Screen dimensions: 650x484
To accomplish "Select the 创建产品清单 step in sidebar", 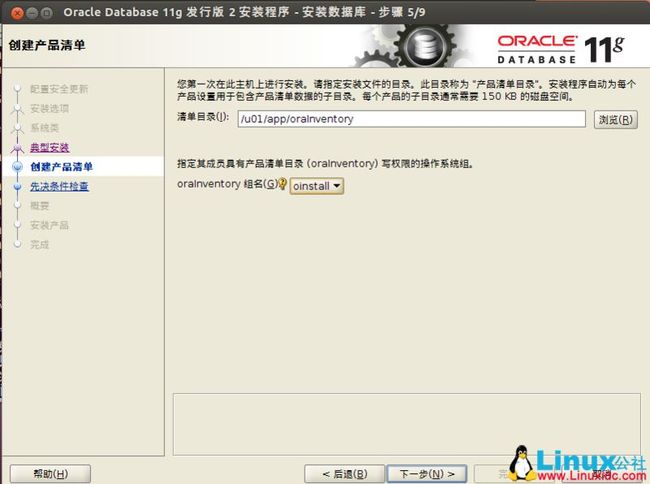I will tap(61, 167).
